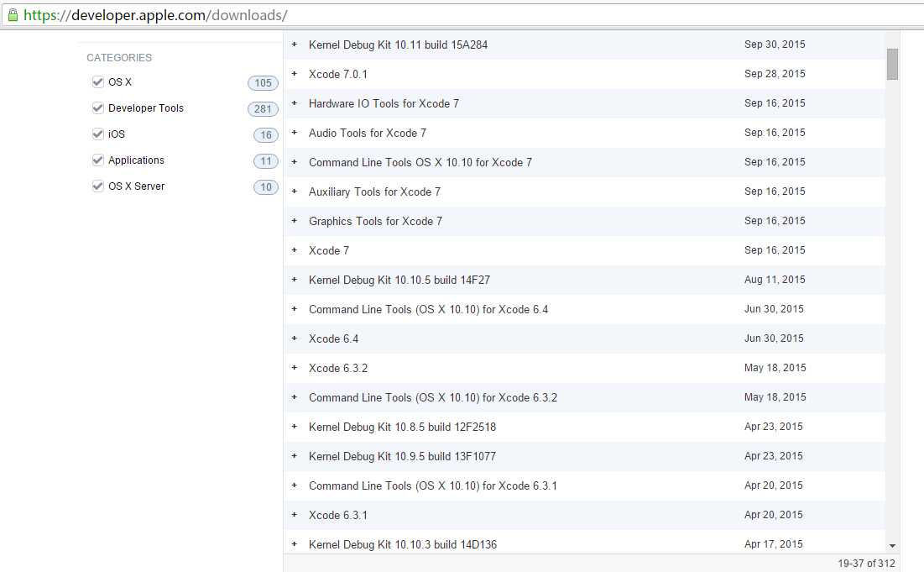Image resolution: width=924 pixels, height=572 pixels.
Task: Expand the Xcode 6.3.1 row
Action: (x=294, y=515)
